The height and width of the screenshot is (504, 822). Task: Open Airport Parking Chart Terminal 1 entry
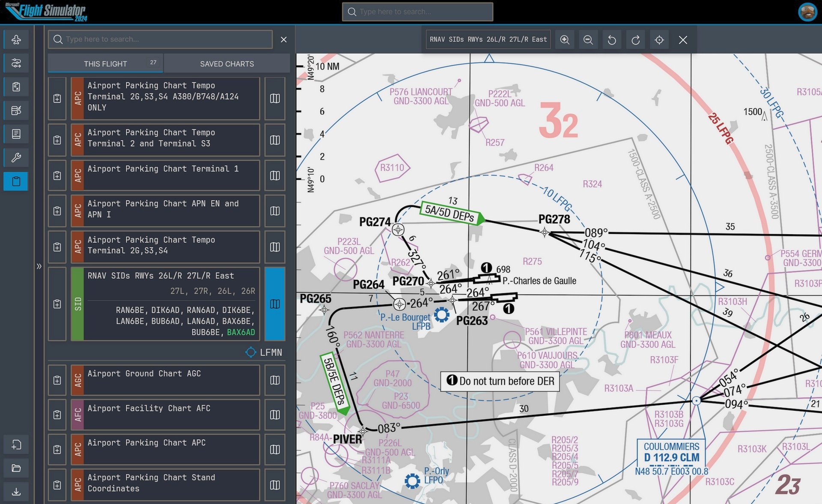[x=165, y=176]
